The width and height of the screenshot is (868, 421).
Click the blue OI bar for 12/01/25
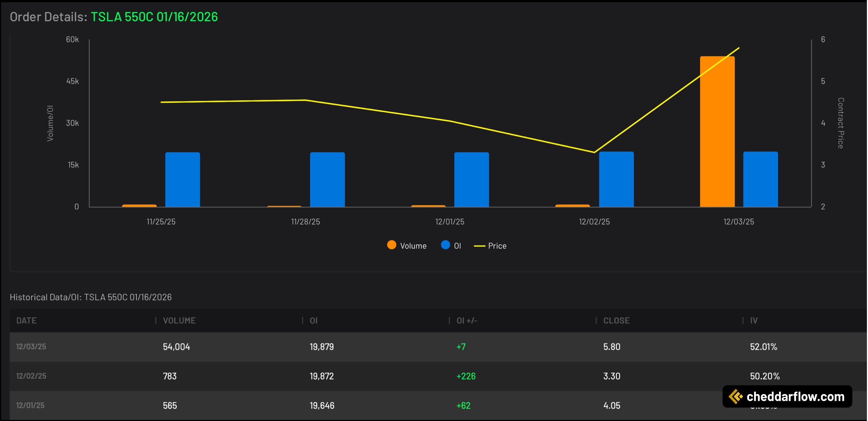point(472,180)
